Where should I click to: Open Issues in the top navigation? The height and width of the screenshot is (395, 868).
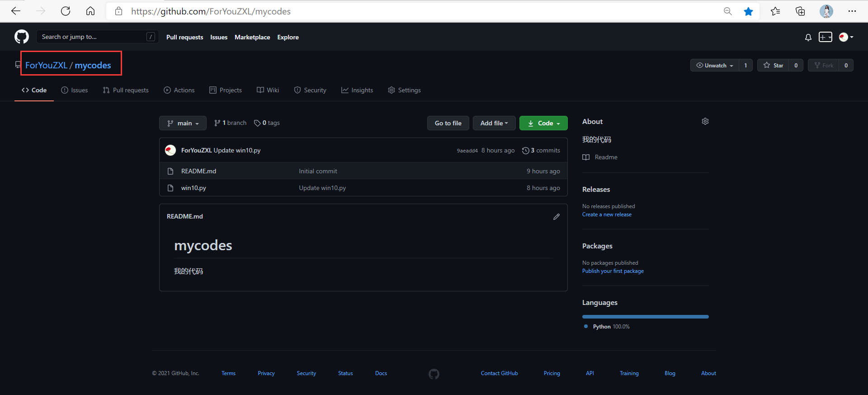pos(219,37)
